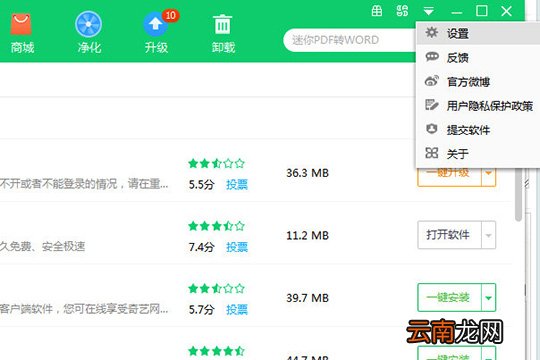Minimize the software manager window
The height and width of the screenshot is (360, 540).
tap(456, 13)
